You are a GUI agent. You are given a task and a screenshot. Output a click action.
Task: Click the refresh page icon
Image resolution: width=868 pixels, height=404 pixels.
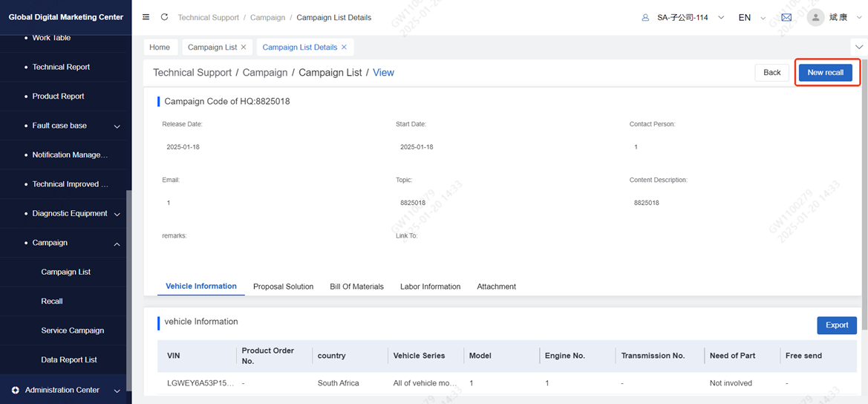(x=164, y=17)
